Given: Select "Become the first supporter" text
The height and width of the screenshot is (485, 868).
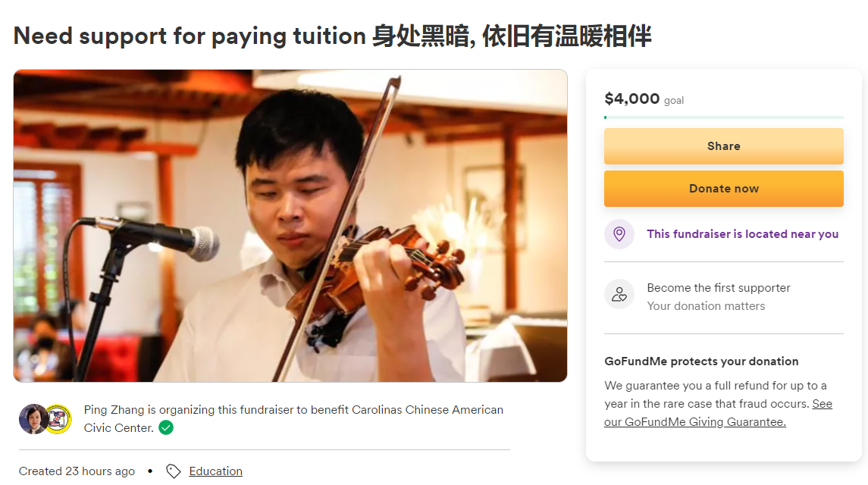Looking at the screenshot, I should [718, 288].
